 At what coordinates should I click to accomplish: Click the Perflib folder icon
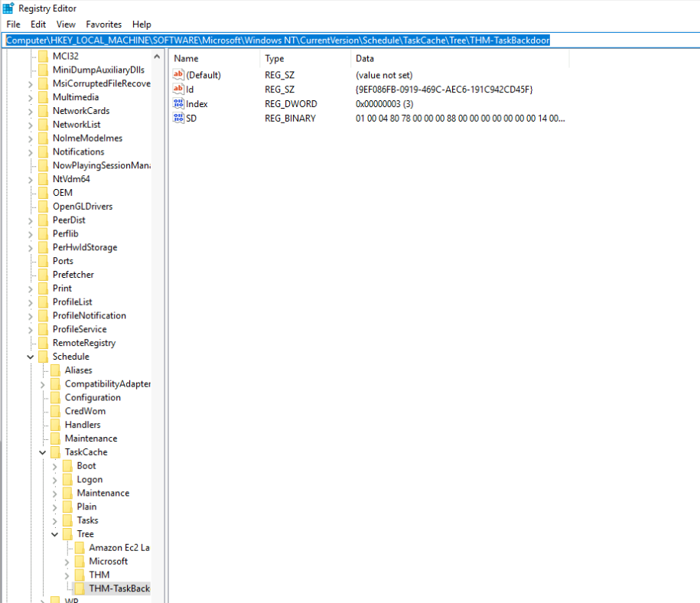44,233
